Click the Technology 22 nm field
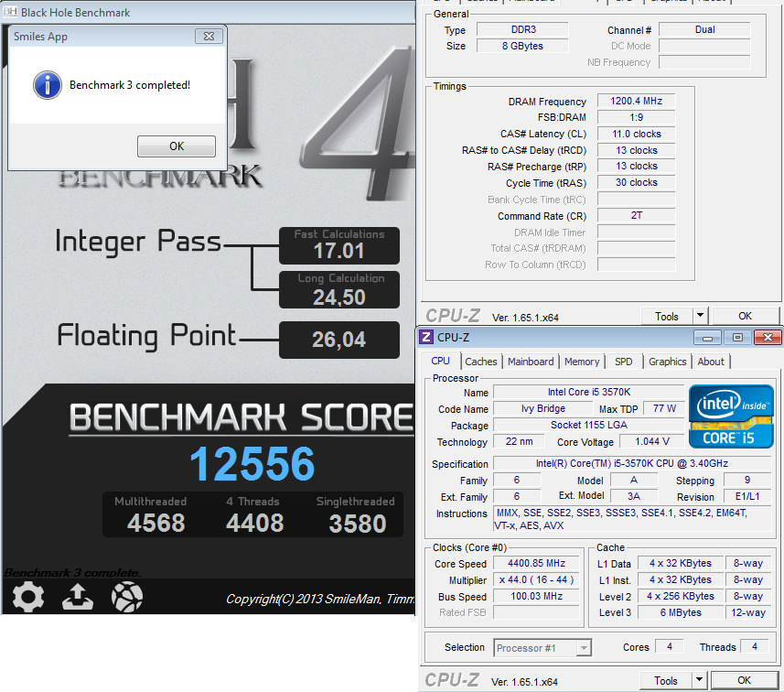The image size is (784, 692). click(519, 442)
